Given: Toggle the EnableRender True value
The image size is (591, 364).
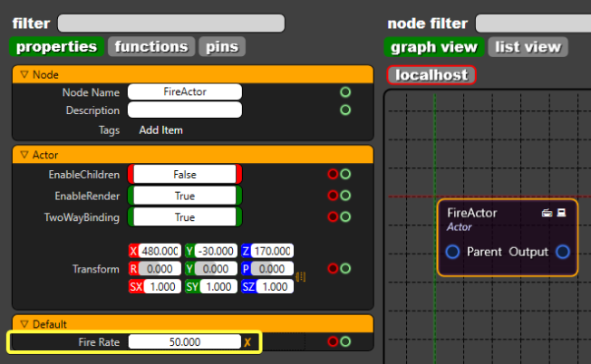Looking at the screenshot, I should click(x=185, y=196).
